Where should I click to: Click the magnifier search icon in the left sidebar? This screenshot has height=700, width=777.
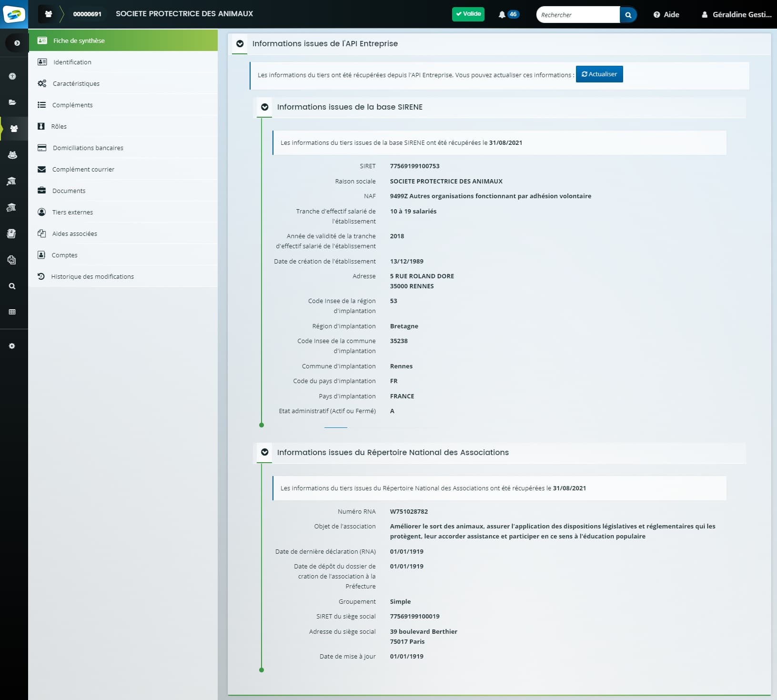click(12, 286)
